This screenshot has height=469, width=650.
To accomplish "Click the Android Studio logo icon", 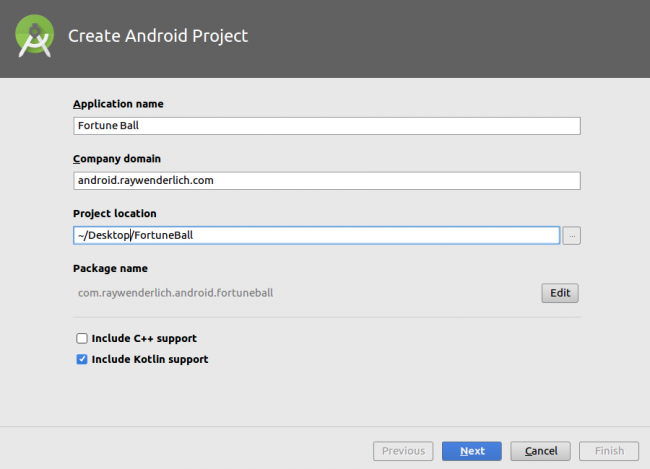I will point(34,36).
